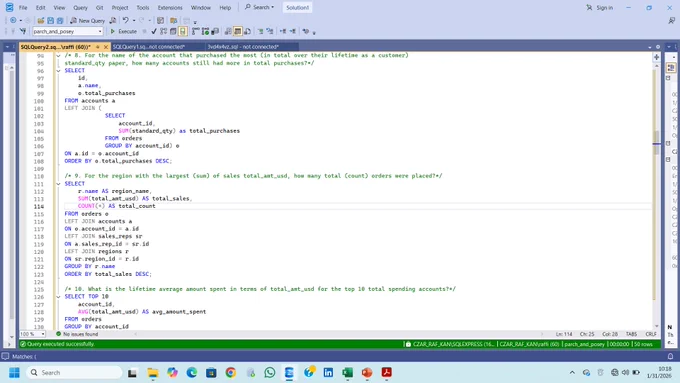Image resolution: width=680 pixels, height=383 pixels.
Task: Click the code line 'COUNT(*) AS total_count'
Action: pyautogui.click(x=116, y=206)
